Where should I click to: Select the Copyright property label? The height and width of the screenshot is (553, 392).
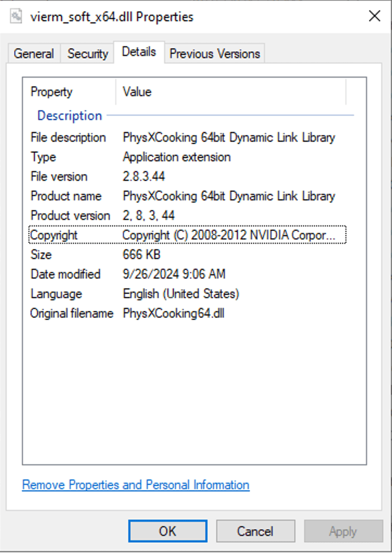pyautogui.click(x=54, y=235)
